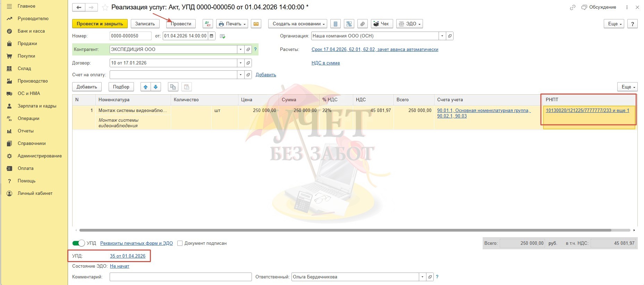This screenshot has height=285, width=644.
Task: Click the copy rows icon
Action: 173,87
